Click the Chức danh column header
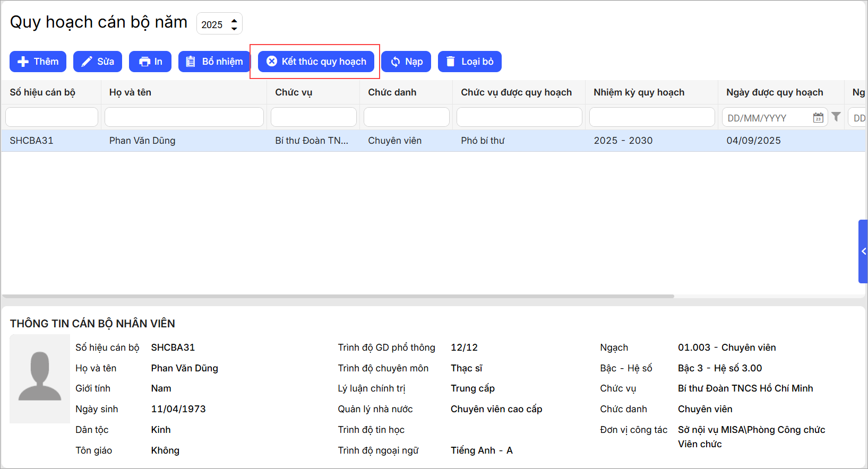The width and height of the screenshot is (868, 469). (x=392, y=92)
